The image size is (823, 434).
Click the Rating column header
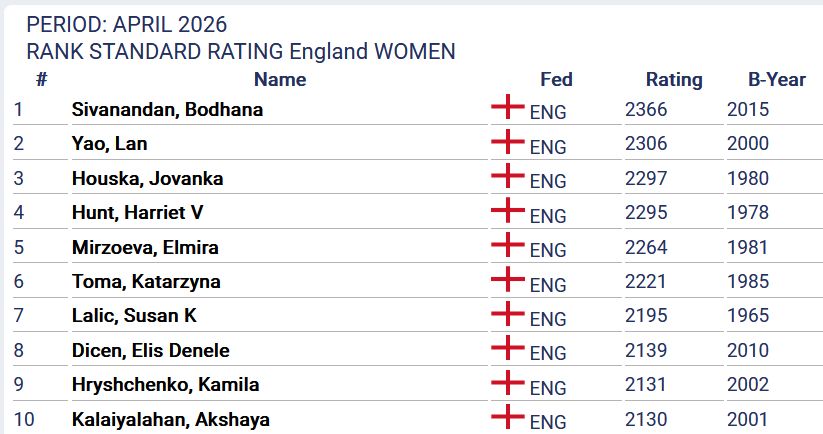674,80
